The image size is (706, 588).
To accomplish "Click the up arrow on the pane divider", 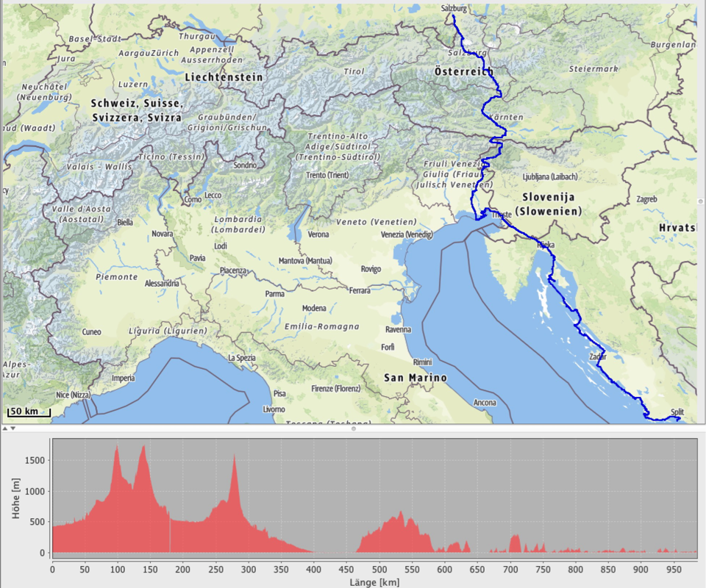I will coord(4,428).
